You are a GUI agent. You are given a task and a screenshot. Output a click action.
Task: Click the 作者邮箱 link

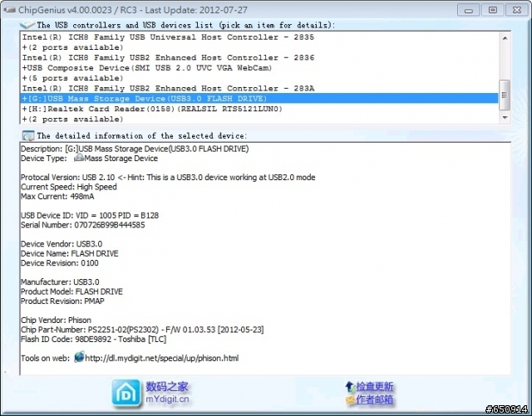(375, 399)
